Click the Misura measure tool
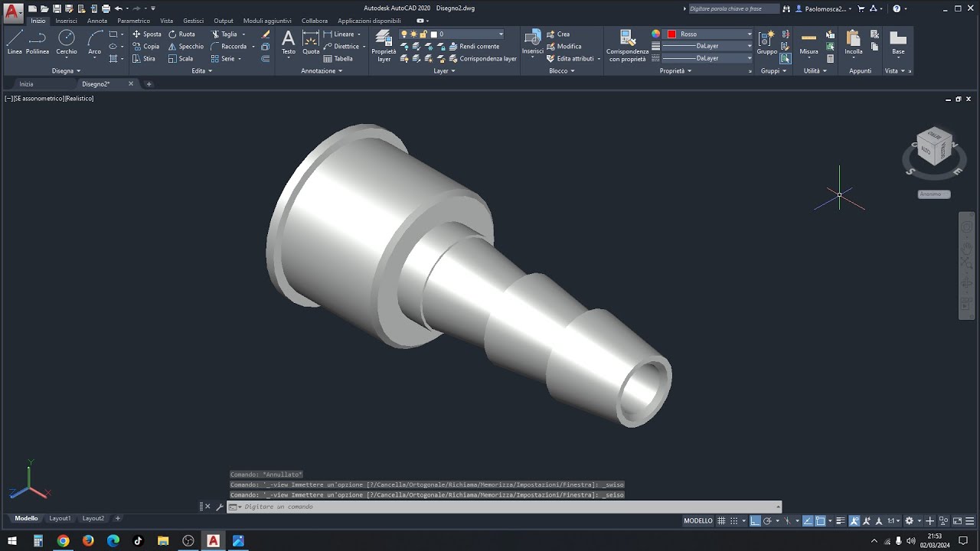This screenshot has width=980, height=551. (x=808, y=43)
